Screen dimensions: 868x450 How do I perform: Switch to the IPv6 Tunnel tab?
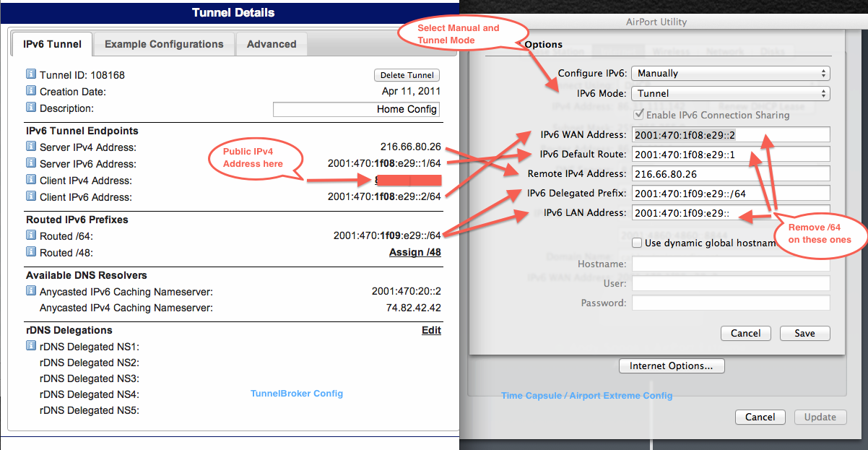click(x=52, y=44)
